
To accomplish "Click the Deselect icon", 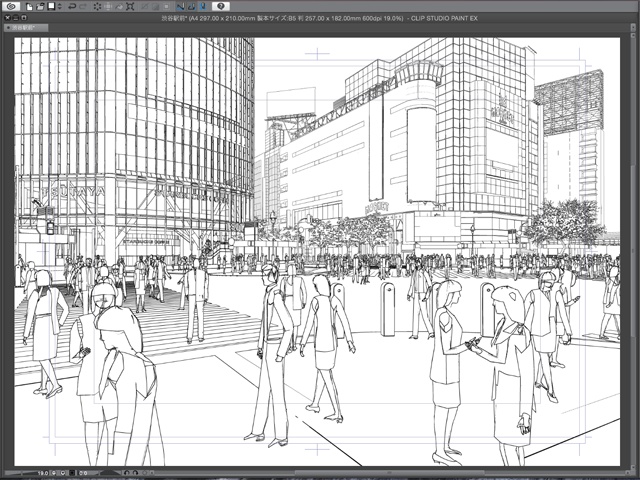I will [x=144, y=6].
